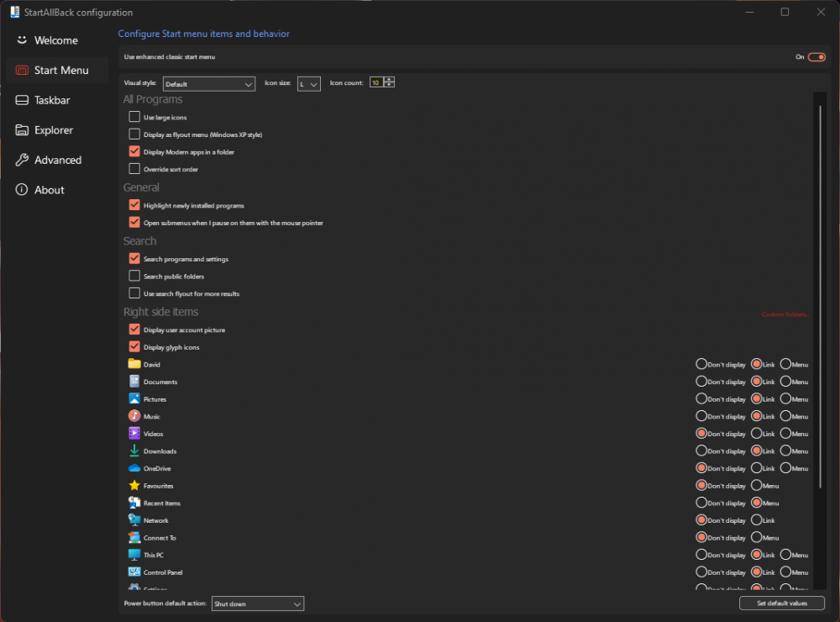Open the Taskbar settings section
The image size is (840, 622).
coord(52,100)
